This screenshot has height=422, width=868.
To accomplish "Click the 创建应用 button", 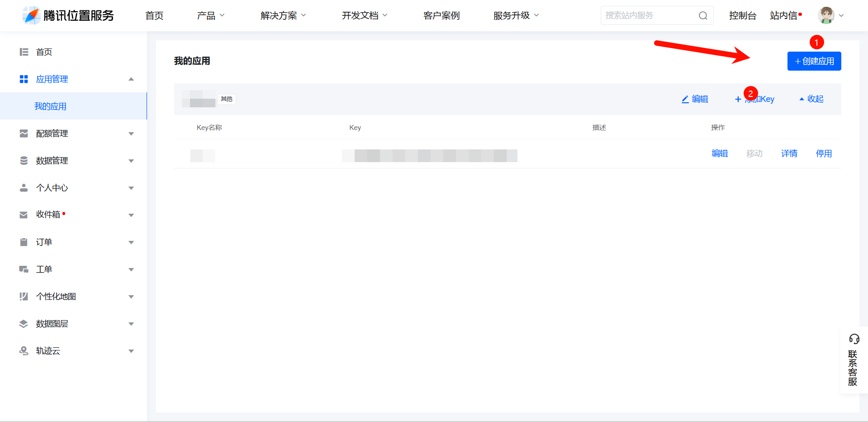I will click(x=814, y=61).
